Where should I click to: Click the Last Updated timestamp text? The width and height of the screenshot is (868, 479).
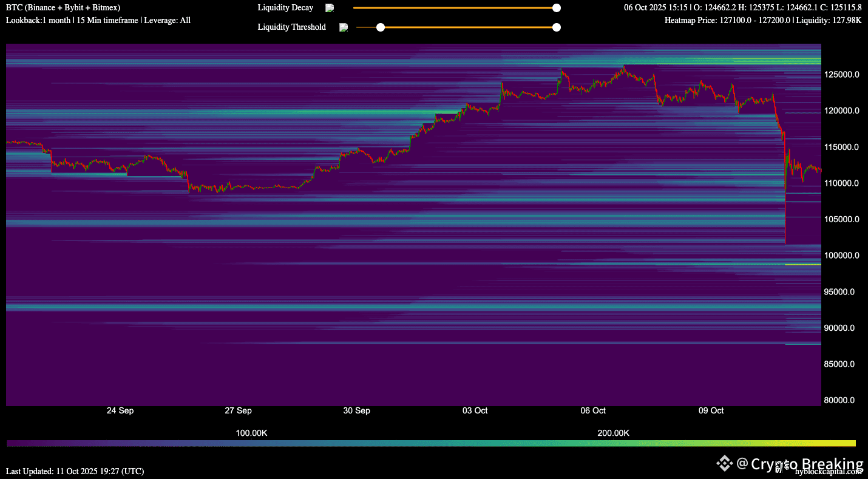(x=75, y=471)
